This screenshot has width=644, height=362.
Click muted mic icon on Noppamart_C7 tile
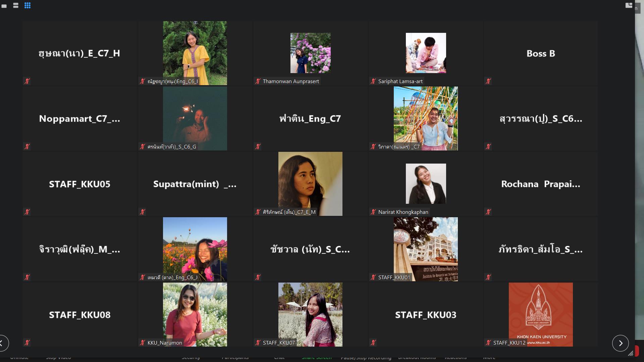27,146
